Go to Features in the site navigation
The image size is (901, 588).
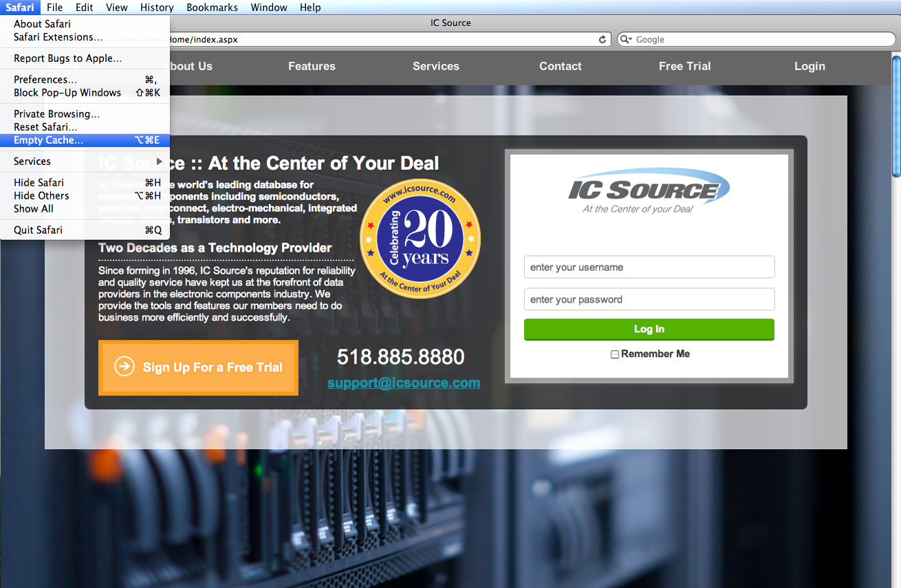[312, 67]
